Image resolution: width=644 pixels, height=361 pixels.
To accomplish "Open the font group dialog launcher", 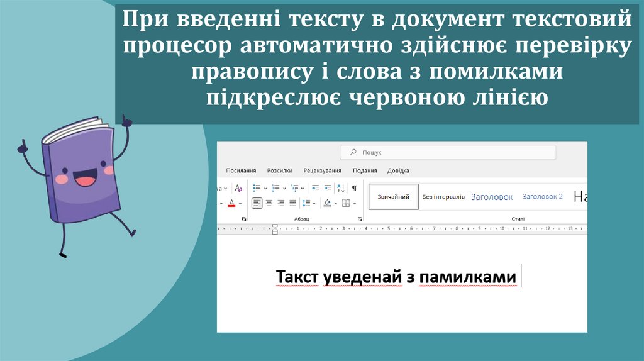I will 244,219.
